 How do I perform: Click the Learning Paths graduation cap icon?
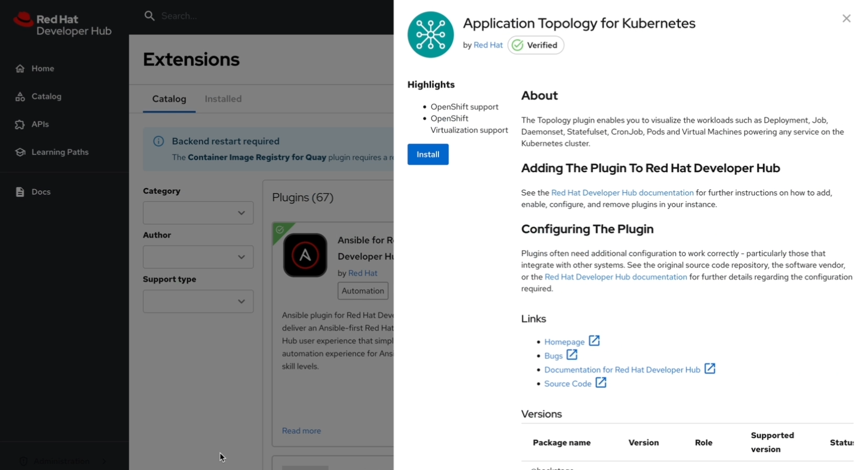pyautogui.click(x=20, y=152)
